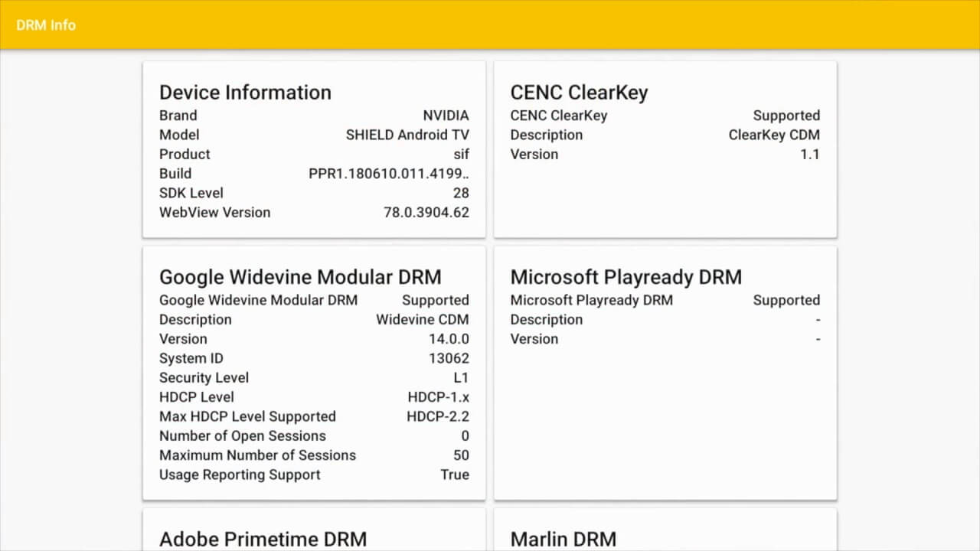The image size is (980, 551).
Task: Click the System ID label
Action: pos(191,358)
